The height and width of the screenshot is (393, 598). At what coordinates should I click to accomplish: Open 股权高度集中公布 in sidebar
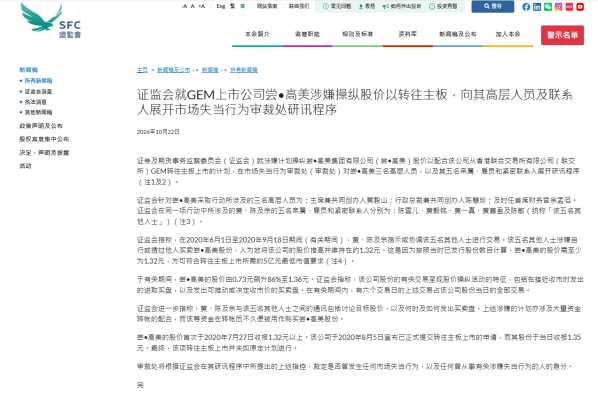(x=44, y=139)
